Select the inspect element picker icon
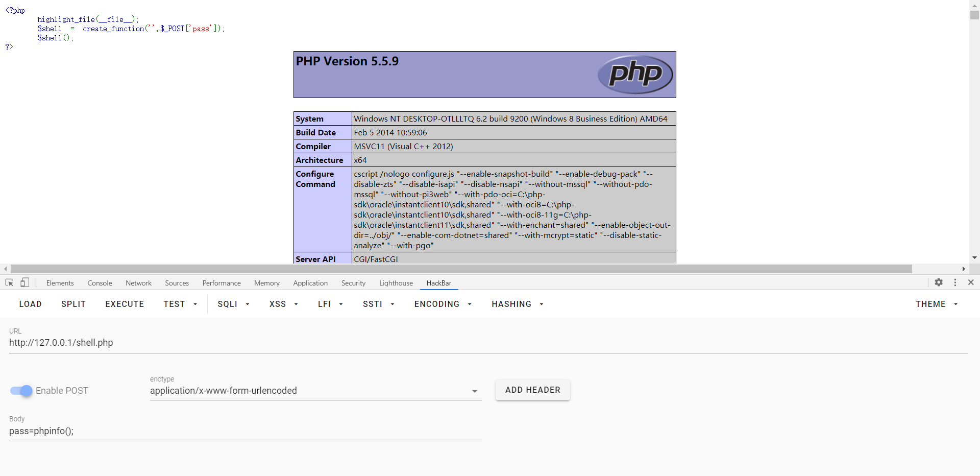 click(x=9, y=282)
